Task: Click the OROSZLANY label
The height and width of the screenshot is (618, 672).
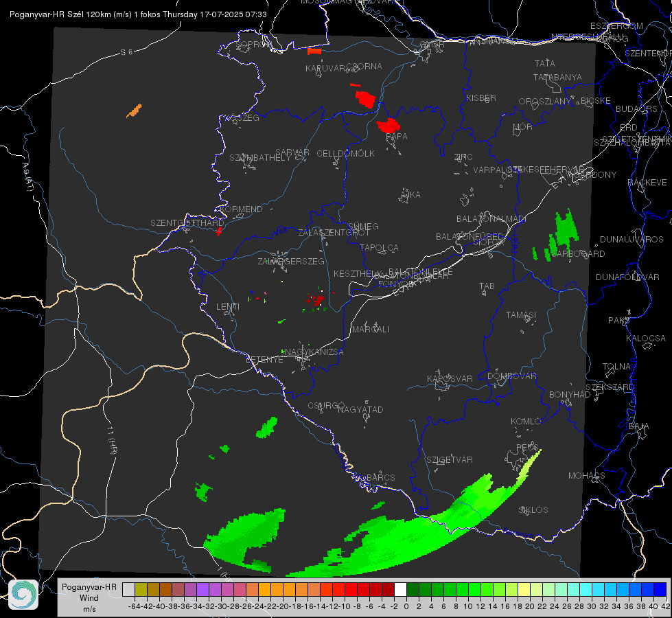Action: [x=545, y=102]
